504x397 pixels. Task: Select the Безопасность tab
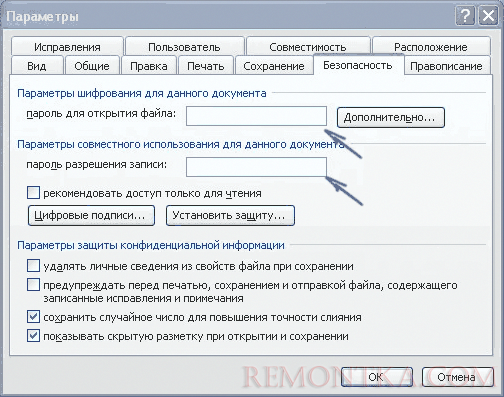358,65
